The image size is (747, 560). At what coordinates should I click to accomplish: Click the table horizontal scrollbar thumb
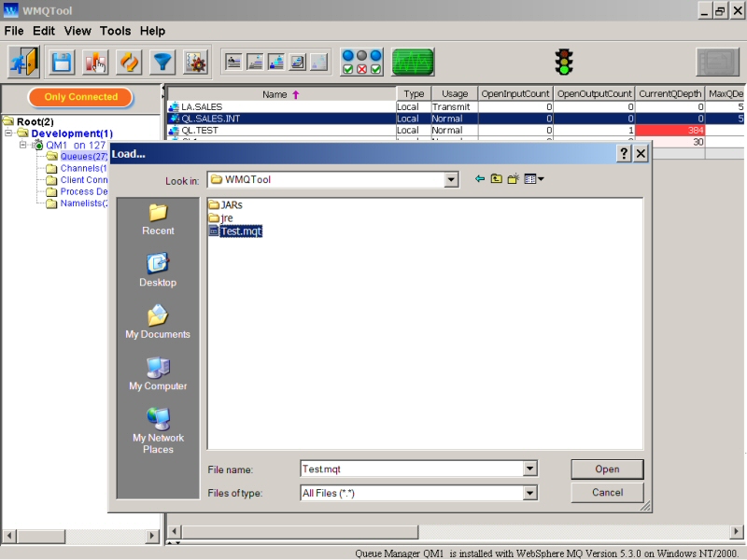click(300, 531)
